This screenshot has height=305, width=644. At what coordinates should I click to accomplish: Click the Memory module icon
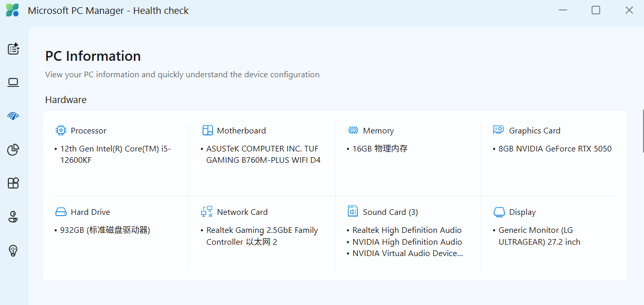tap(353, 130)
